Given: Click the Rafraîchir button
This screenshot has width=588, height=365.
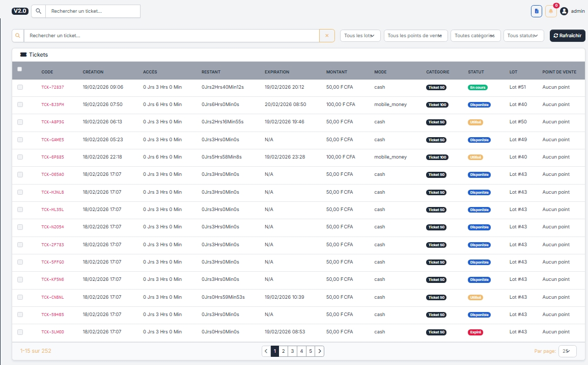Looking at the screenshot, I should point(567,36).
